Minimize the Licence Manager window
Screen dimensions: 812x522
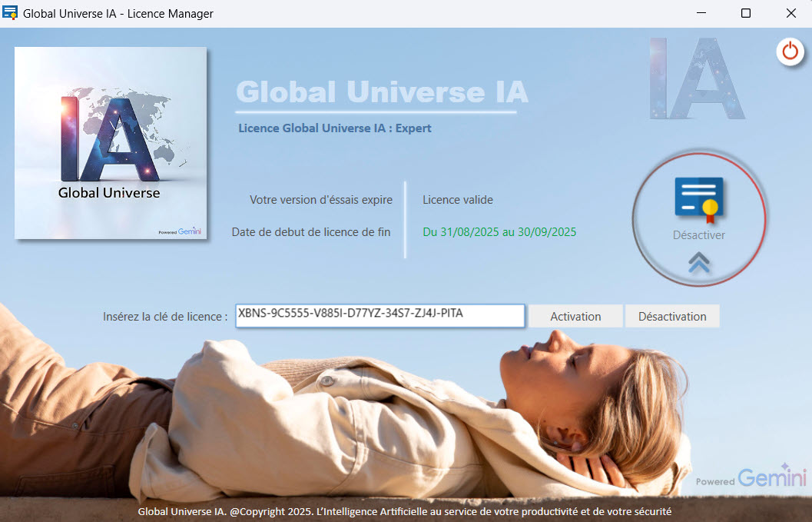pyautogui.click(x=701, y=13)
